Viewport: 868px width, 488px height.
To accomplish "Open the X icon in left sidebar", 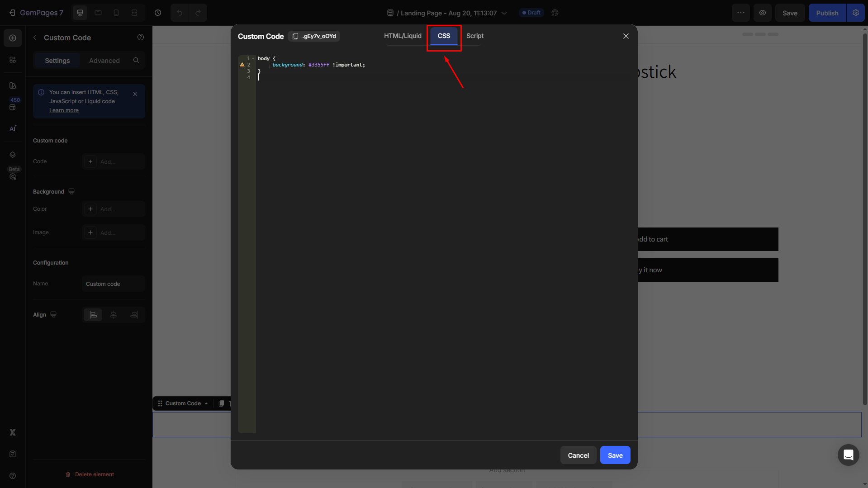I will coord(13,432).
